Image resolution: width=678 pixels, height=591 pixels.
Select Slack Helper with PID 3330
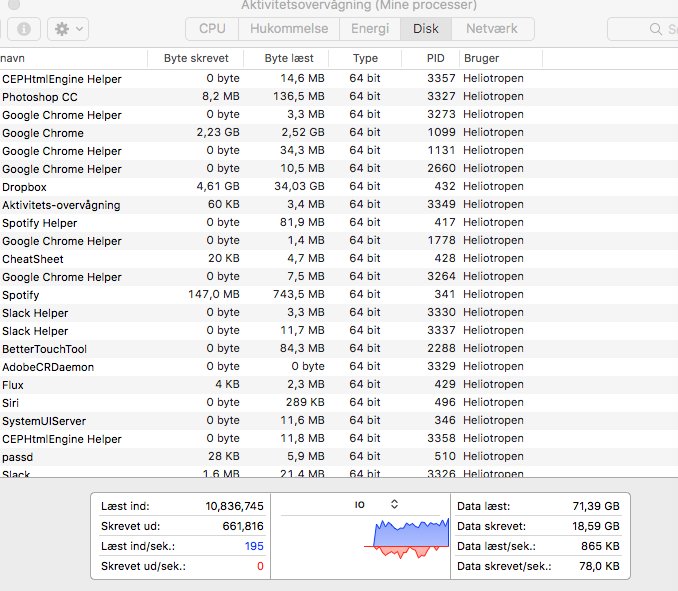[339, 313]
